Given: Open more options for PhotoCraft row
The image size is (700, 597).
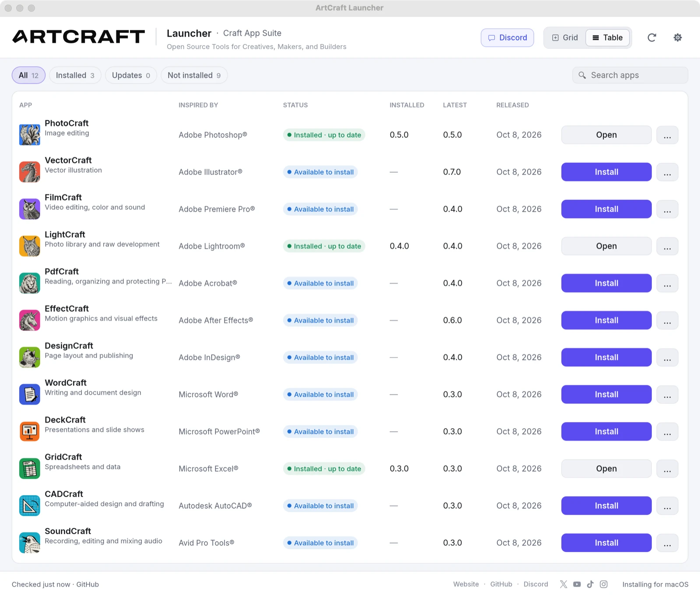Looking at the screenshot, I should [x=667, y=135].
